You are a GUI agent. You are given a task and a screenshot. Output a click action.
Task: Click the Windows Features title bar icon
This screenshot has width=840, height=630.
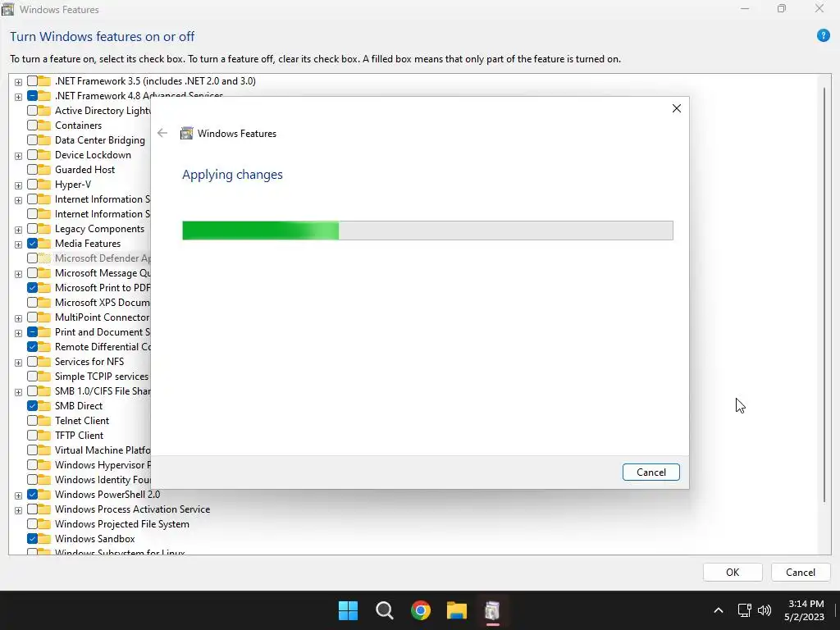click(8, 9)
